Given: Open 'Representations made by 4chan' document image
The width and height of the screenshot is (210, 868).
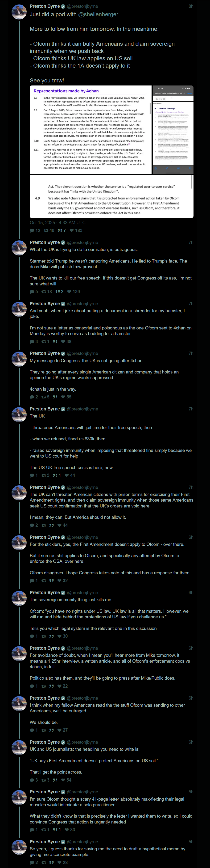Looking at the screenshot, I should tap(90, 130).
